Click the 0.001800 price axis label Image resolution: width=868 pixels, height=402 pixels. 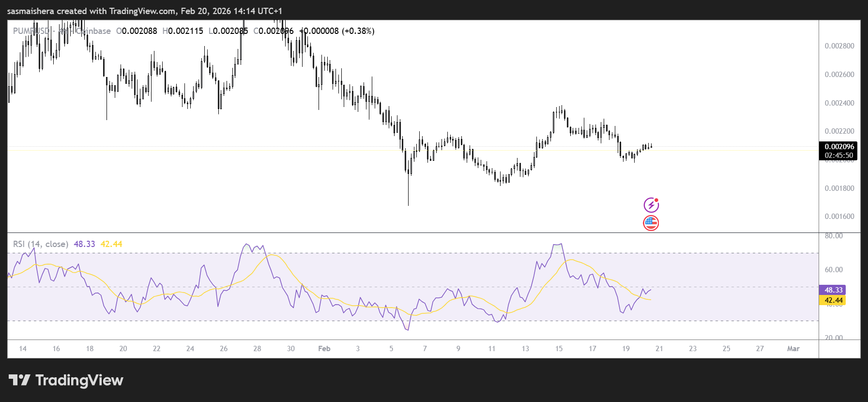point(839,188)
